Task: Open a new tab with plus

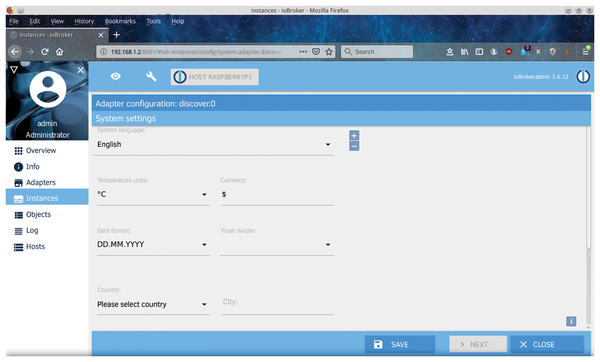Action: coord(116,35)
